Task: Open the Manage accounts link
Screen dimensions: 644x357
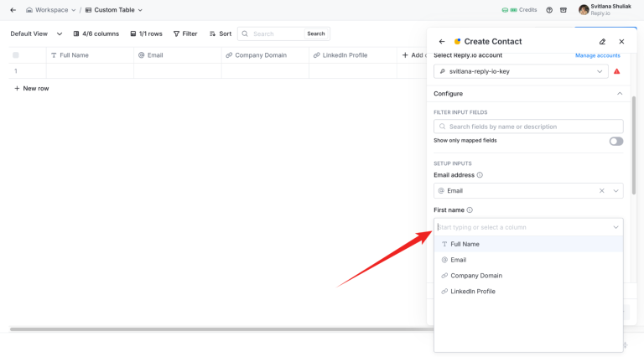Action: pyautogui.click(x=598, y=55)
